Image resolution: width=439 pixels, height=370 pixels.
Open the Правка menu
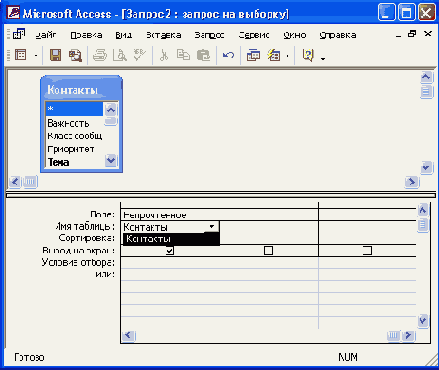(x=86, y=35)
